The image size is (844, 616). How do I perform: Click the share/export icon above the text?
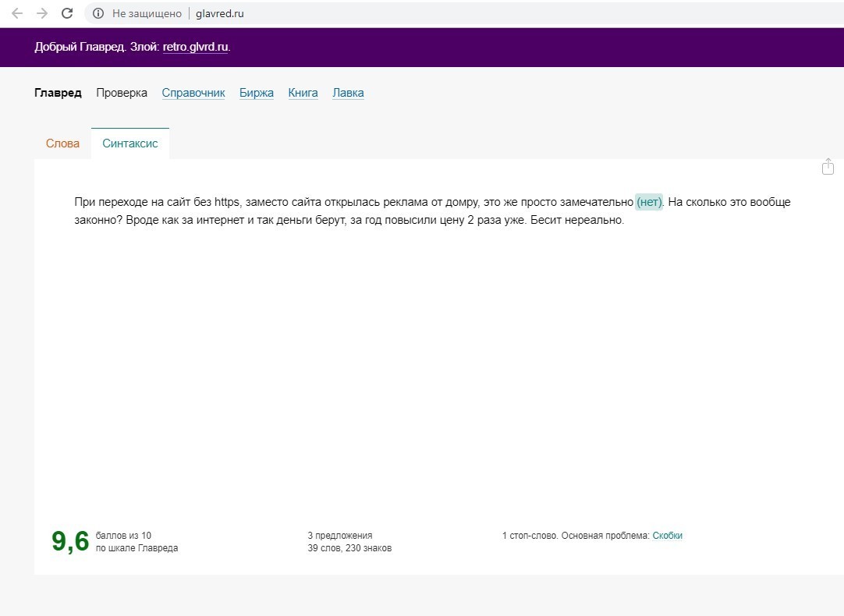(828, 167)
